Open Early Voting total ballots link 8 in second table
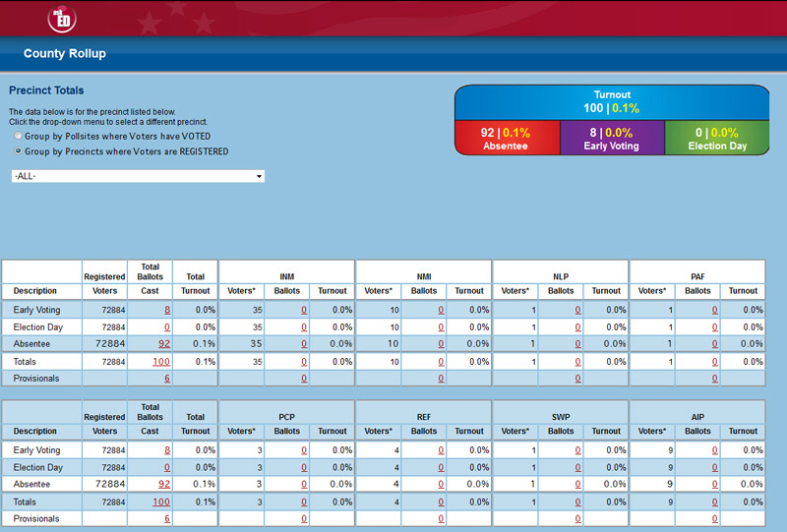Screen dimensions: 787x532 click(167, 450)
